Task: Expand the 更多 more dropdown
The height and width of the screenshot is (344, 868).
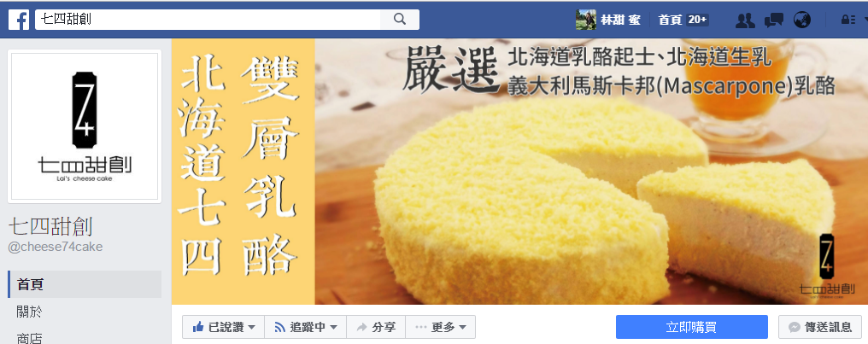Action: pos(441,328)
